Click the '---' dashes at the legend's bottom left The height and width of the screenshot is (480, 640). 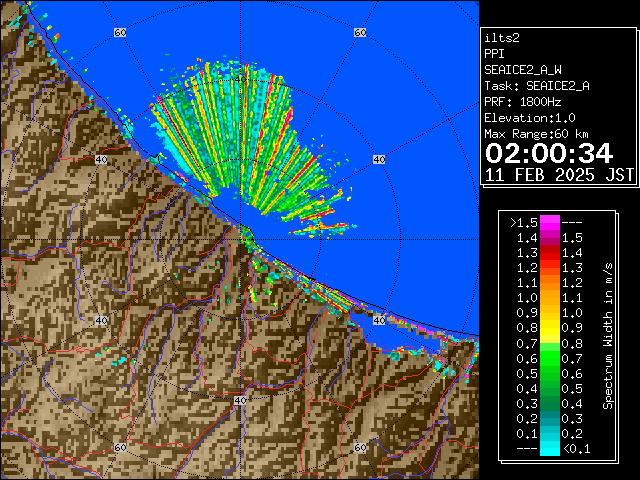pos(527,449)
